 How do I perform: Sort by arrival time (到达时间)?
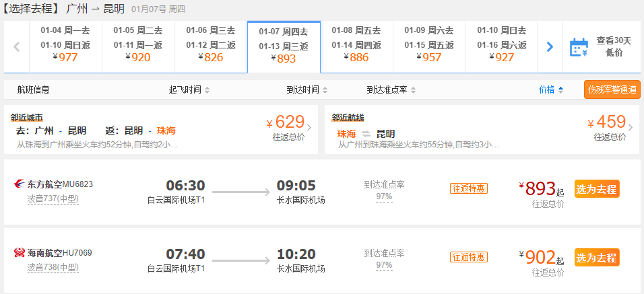[x=307, y=89]
